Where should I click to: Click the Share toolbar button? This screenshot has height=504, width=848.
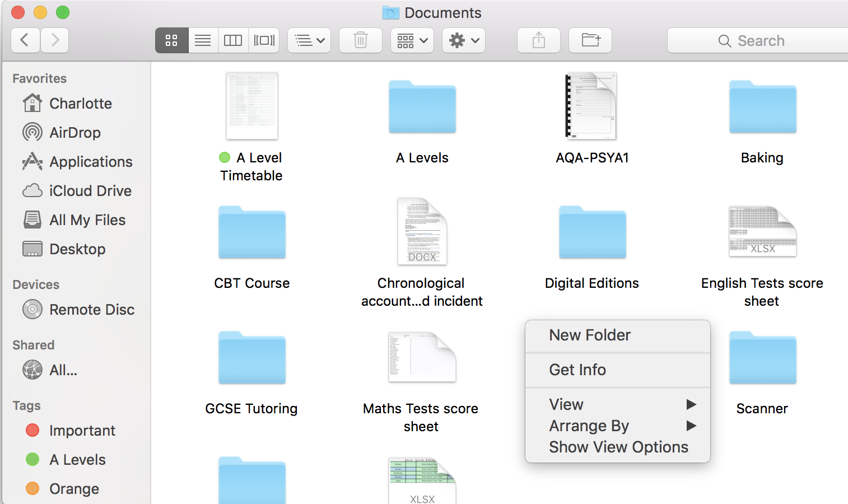pyautogui.click(x=539, y=40)
